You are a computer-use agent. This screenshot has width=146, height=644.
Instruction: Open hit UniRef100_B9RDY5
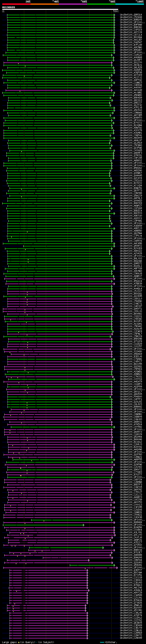[x=131, y=20]
